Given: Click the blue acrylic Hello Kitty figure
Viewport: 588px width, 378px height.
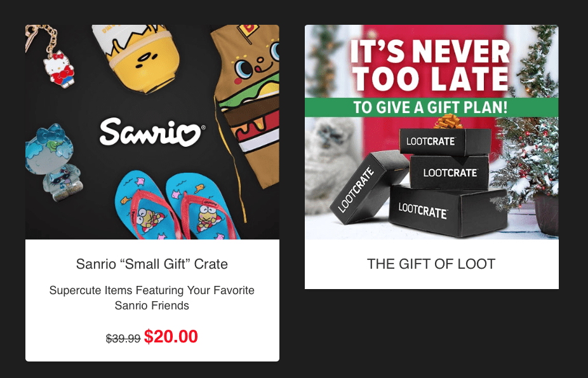Looking at the screenshot, I should pyautogui.click(x=53, y=162).
